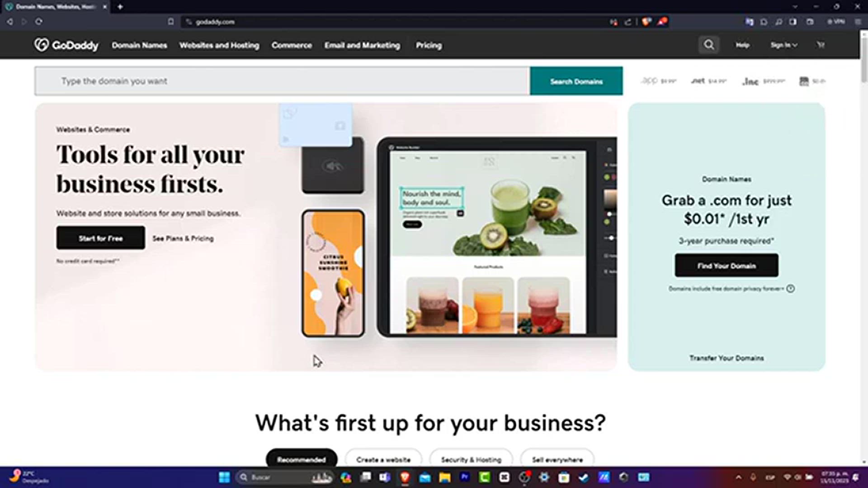Open the Websites and Hosting menu
868x488 pixels.
tap(219, 45)
